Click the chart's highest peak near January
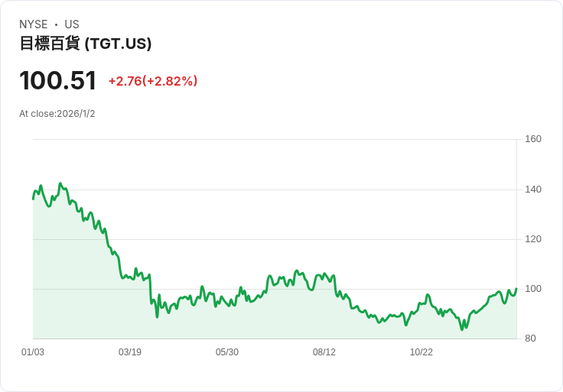 pos(60,183)
